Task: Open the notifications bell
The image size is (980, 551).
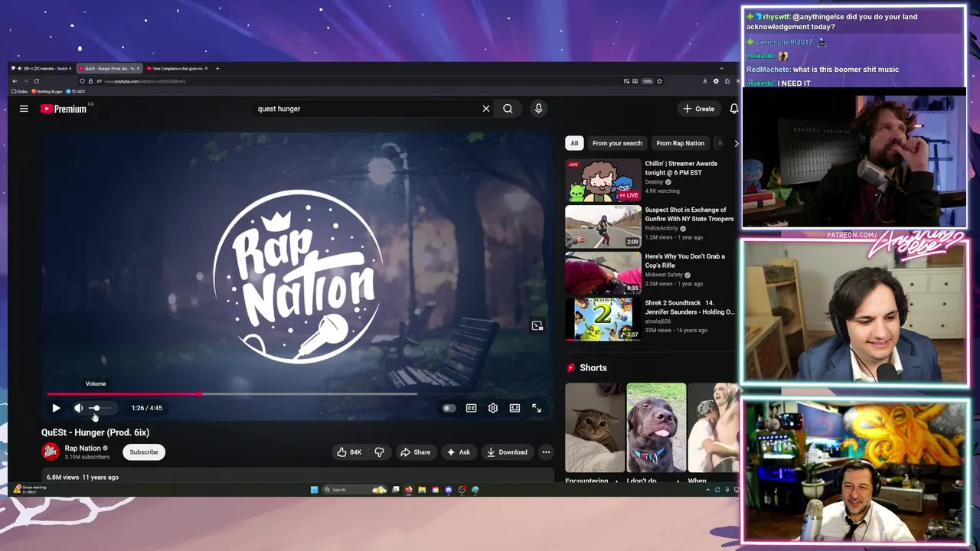Action: pyautogui.click(x=733, y=109)
